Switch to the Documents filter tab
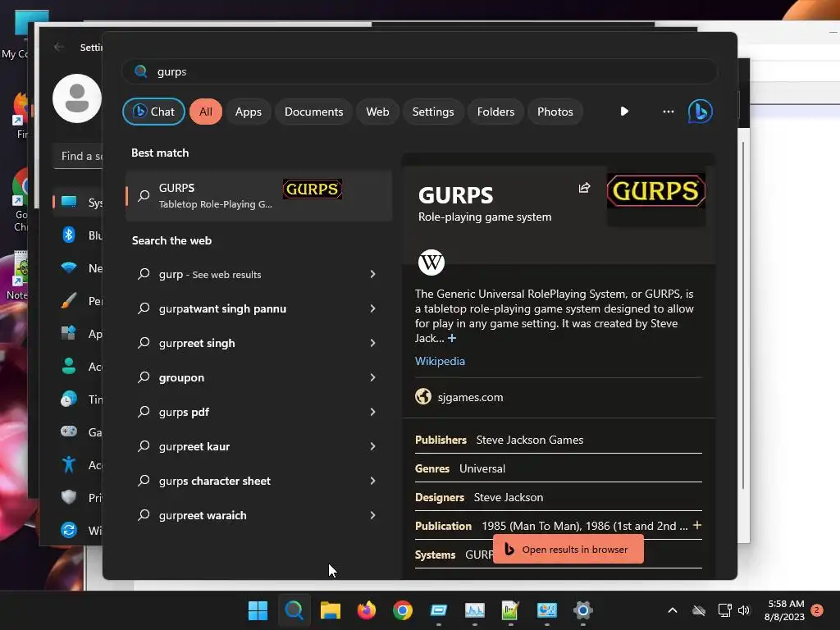Screen dimensions: 840x630 [x=313, y=112]
